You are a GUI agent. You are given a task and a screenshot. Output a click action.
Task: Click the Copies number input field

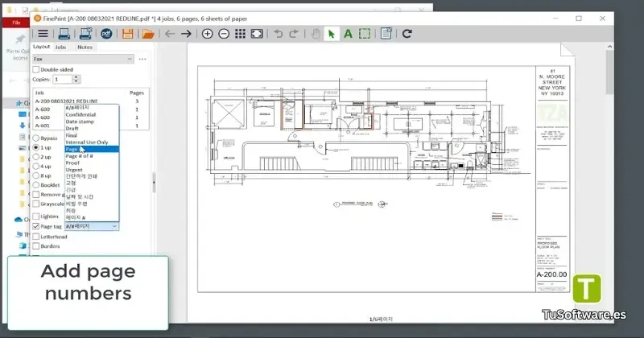63,79
